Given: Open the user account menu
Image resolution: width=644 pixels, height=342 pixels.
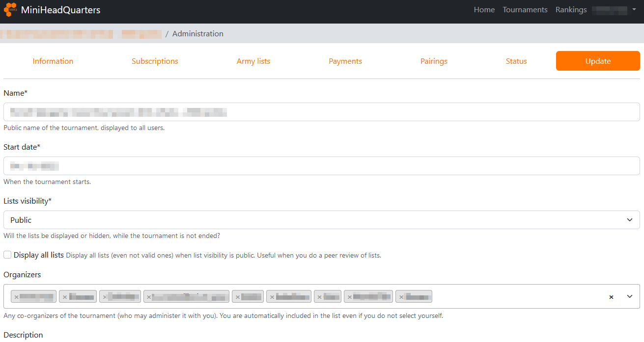Looking at the screenshot, I should (x=614, y=10).
